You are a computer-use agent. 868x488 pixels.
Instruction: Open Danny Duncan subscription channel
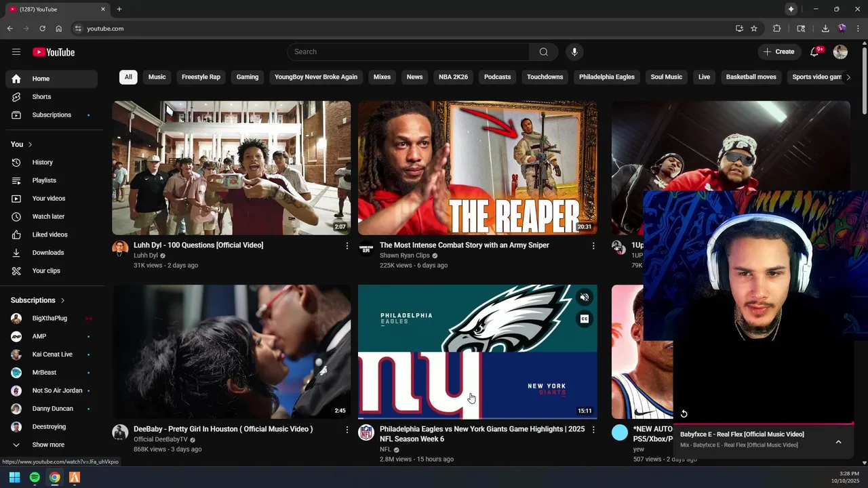(x=52, y=409)
